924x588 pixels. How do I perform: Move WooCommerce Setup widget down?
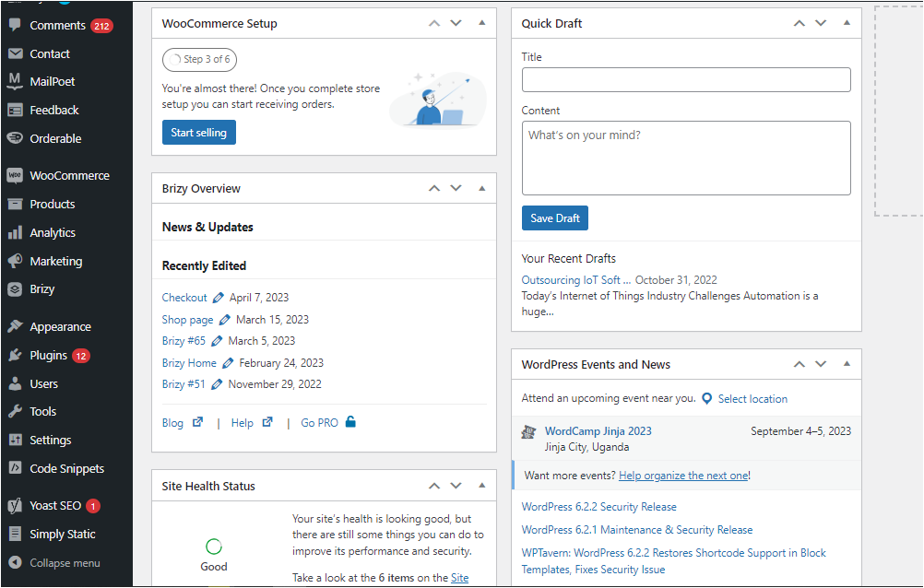(x=456, y=24)
